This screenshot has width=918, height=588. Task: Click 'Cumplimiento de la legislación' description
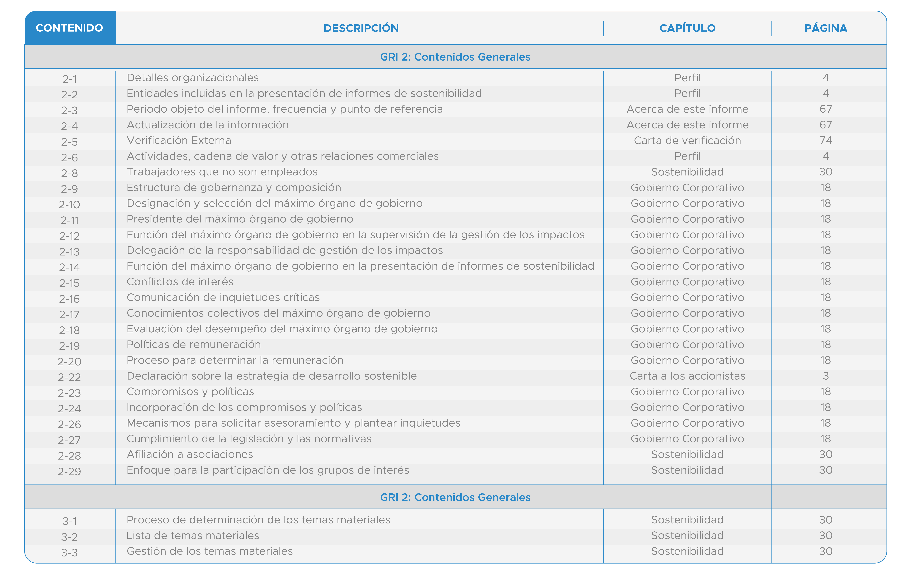249,439
